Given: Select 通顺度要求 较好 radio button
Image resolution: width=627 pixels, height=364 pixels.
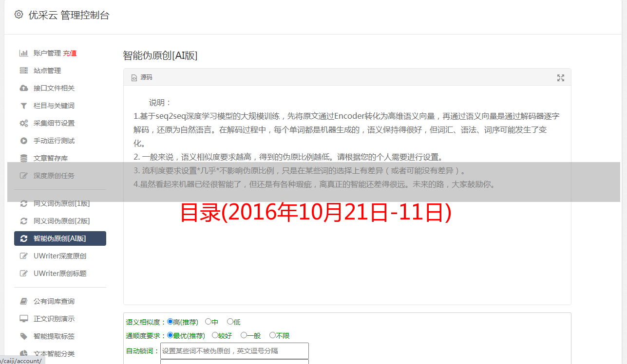Looking at the screenshot, I should (215, 335).
